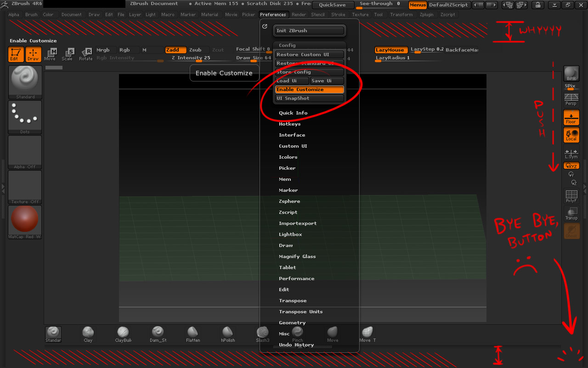Viewport: 588px width, 368px height.
Task: Click the QuickSave button
Action: pos(333,5)
